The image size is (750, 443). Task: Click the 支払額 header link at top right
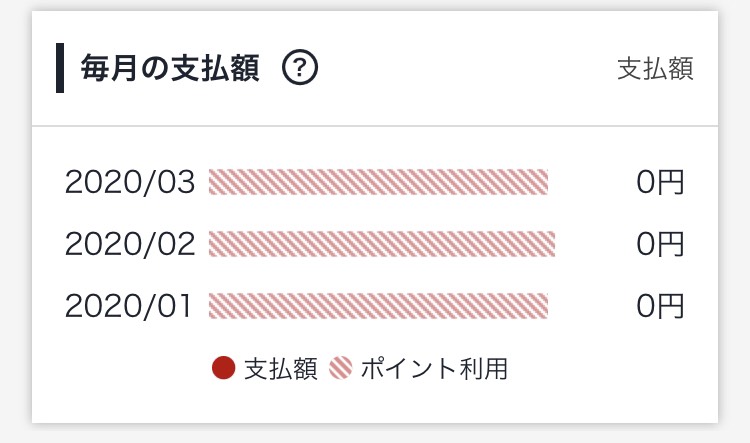655,68
